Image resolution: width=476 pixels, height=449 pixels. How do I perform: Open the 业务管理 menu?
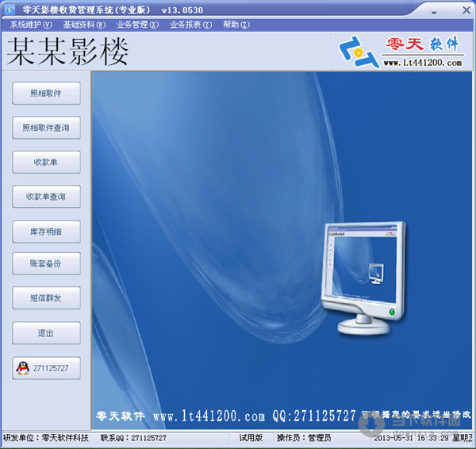point(137,25)
